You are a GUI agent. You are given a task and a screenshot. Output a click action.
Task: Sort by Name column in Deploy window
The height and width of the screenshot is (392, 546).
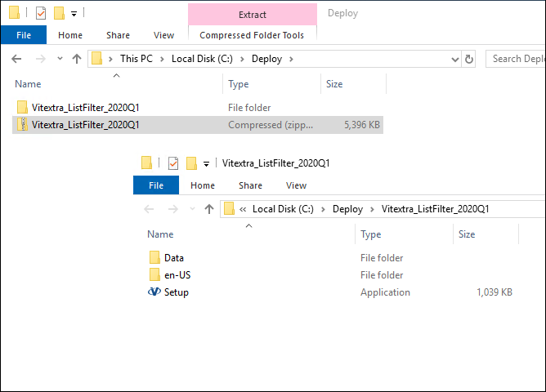pyautogui.click(x=28, y=84)
